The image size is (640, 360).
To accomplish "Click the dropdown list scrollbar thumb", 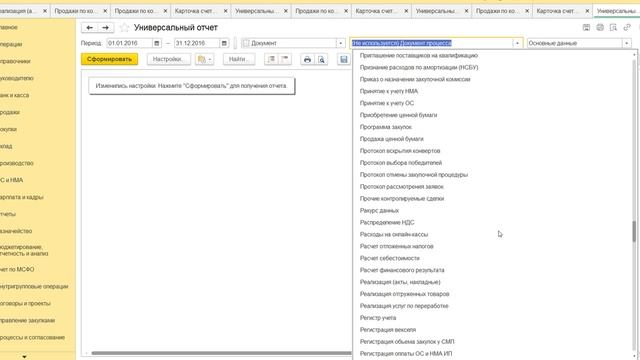I will click(x=634, y=231).
